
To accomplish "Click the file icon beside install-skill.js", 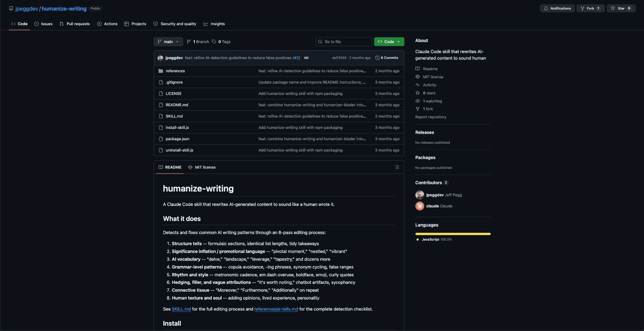I will [x=161, y=128].
